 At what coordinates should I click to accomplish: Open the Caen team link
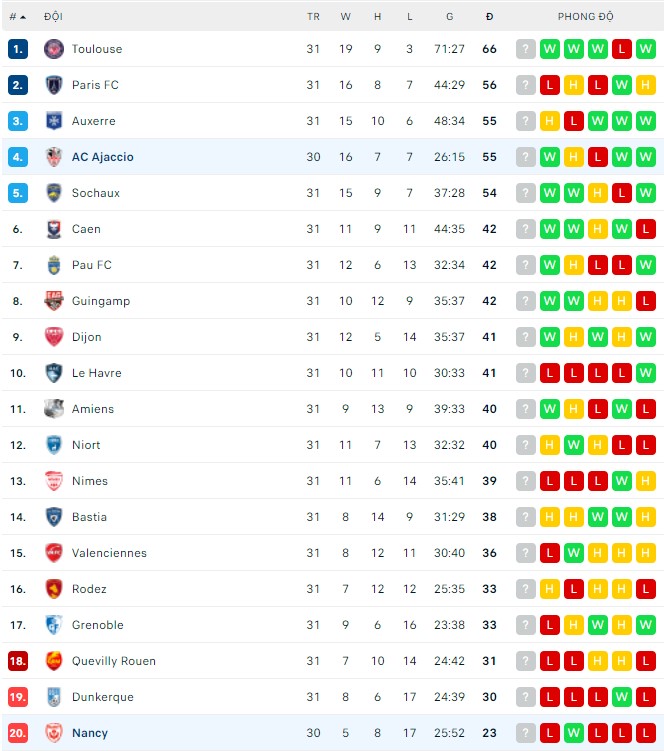click(x=86, y=229)
